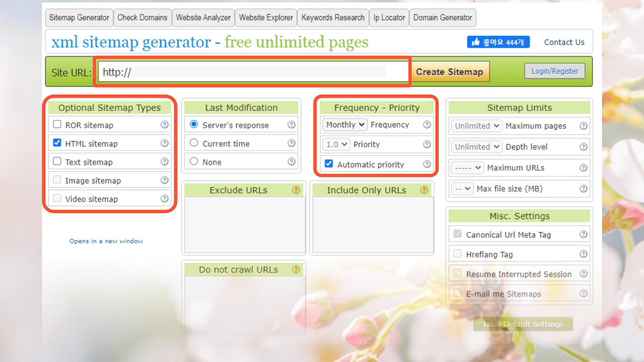Click the Load Default Settings button
Viewport: 644px width, 362px height.
click(x=523, y=324)
